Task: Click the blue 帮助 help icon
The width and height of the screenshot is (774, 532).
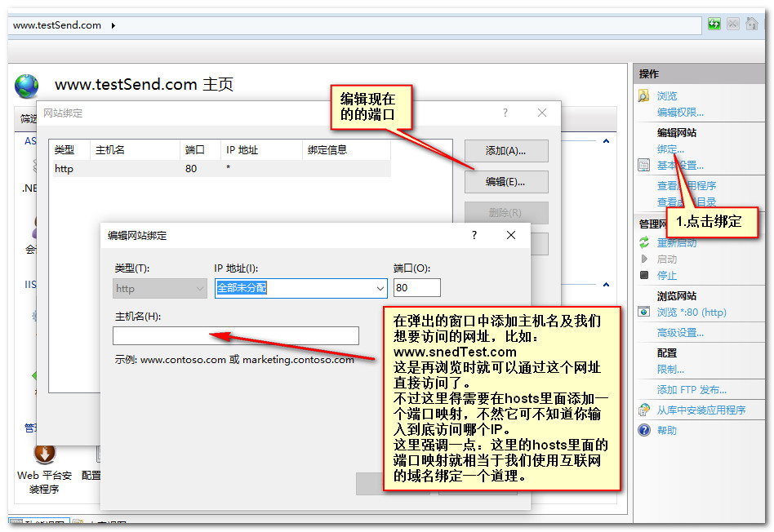Action: (x=644, y=430)
